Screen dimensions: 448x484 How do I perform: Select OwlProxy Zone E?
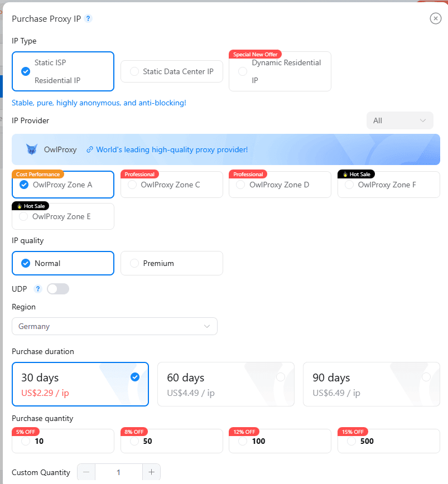(62, 216)
